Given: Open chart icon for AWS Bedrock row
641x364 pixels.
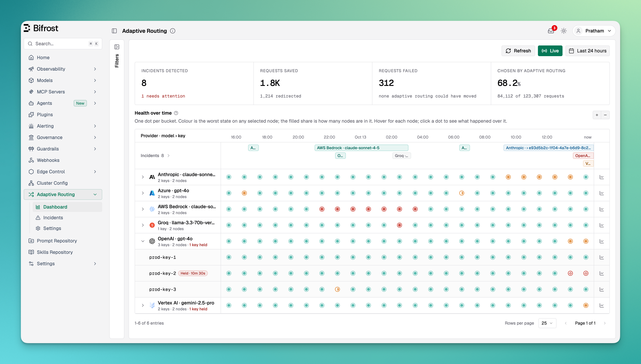Looking at the screenshot, I should 602,209.
